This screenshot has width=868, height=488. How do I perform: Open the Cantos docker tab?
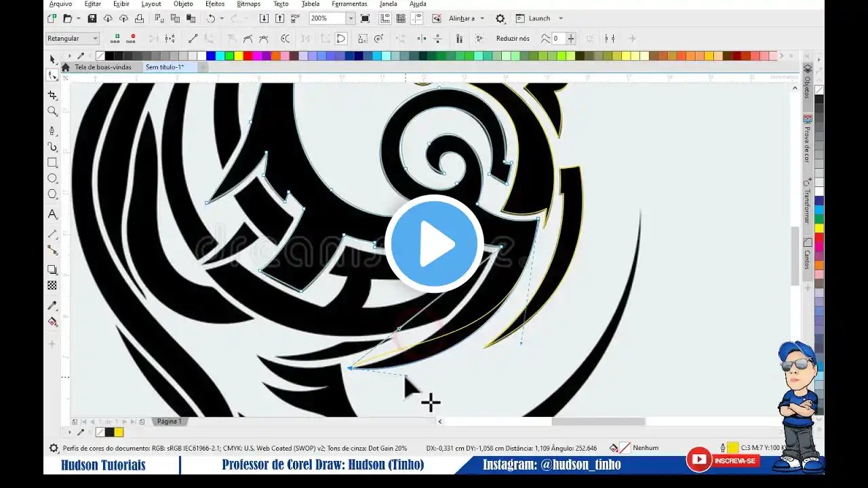(808, 255)
